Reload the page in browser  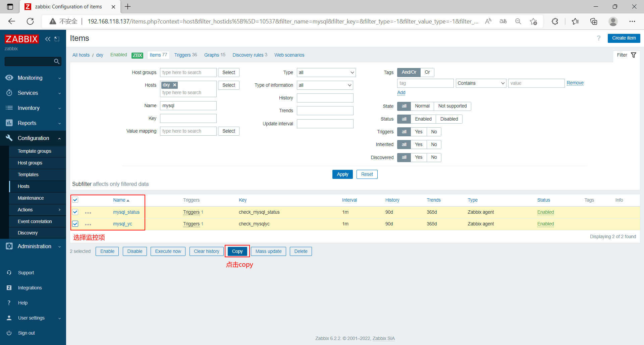pyautogui.click(x=30, y=21)
